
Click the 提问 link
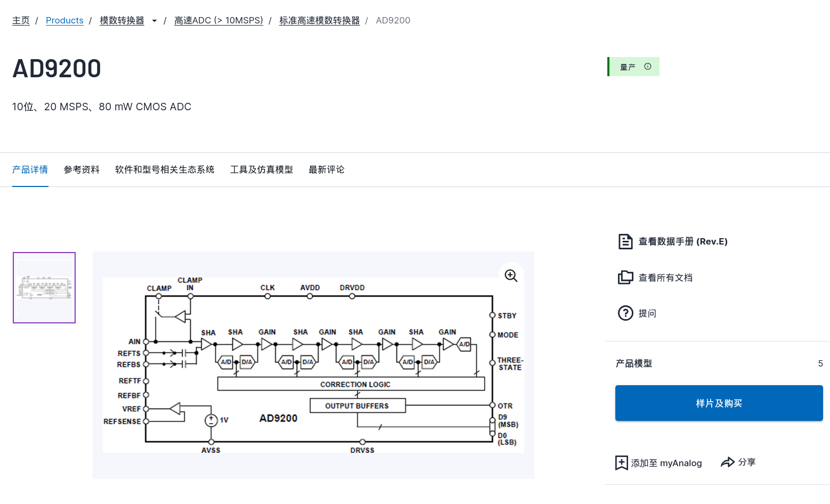point(647,313)
